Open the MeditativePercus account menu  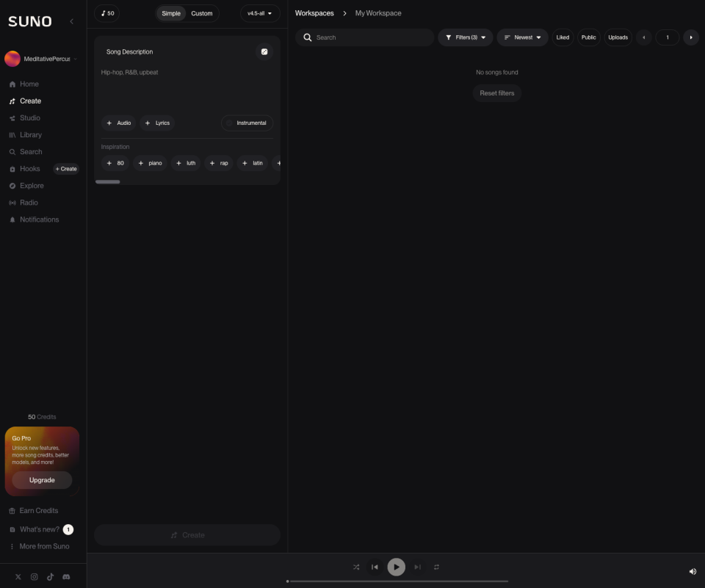coord(41,59)
